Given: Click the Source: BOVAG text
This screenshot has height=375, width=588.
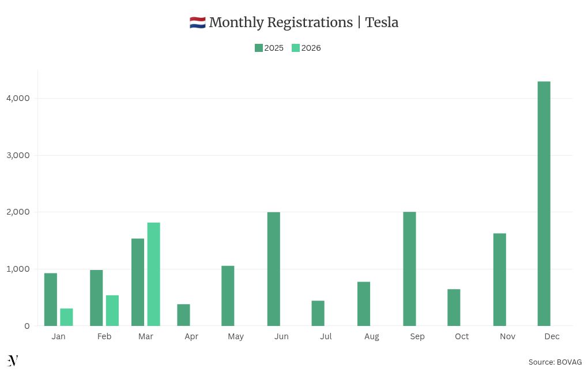Looking at the screenshot, I should 555,362.
